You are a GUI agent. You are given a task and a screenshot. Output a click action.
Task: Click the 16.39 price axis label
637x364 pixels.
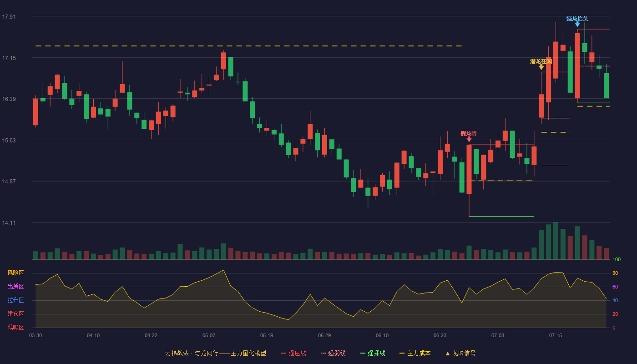click(x=9, y=99)
